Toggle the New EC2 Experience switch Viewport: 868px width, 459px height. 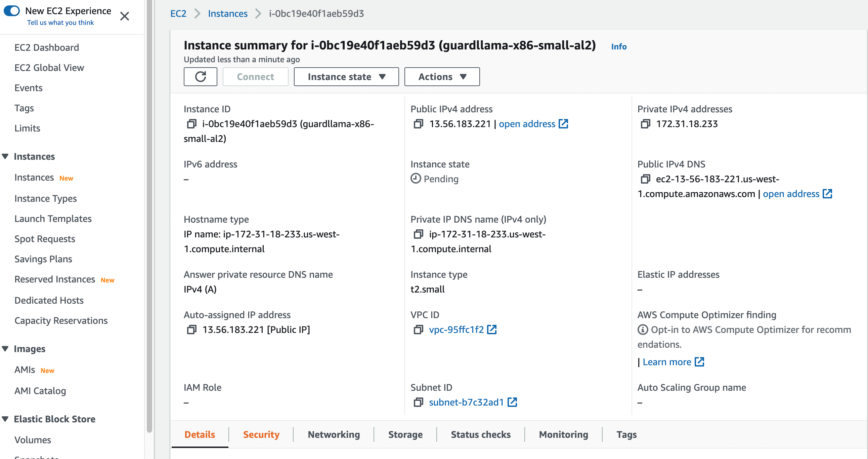point(12,11)
